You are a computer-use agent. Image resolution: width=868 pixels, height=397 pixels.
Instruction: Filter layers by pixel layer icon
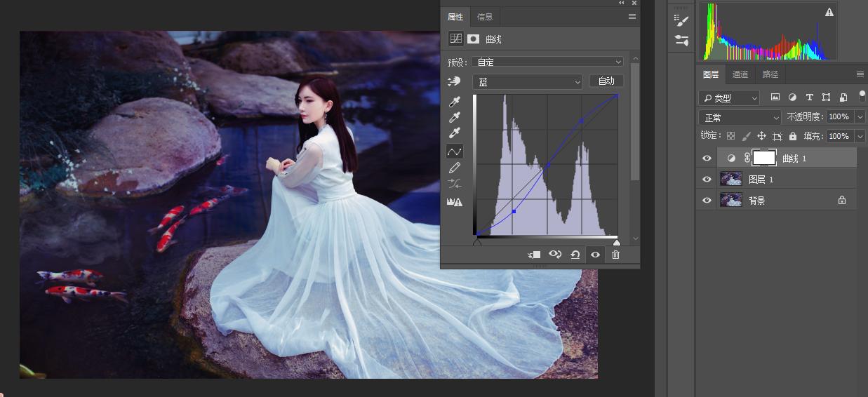(775, 97)
